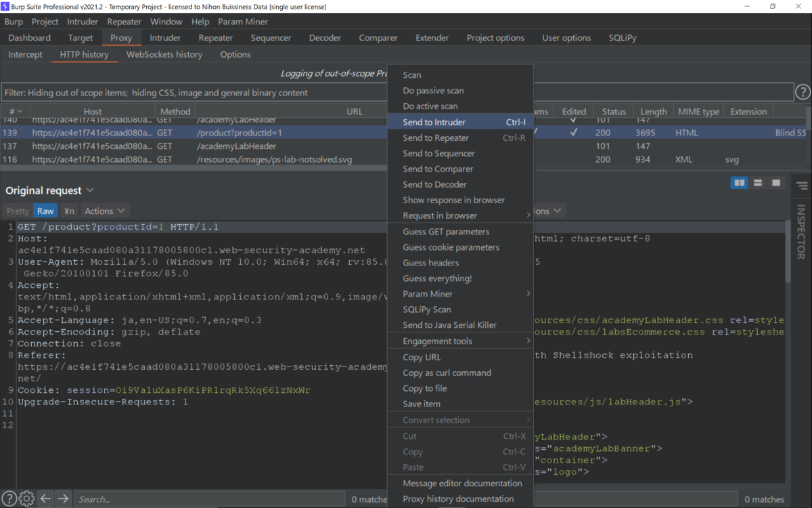Expand Request in browser submenu

pyautogui.click(x=460, y=215)
